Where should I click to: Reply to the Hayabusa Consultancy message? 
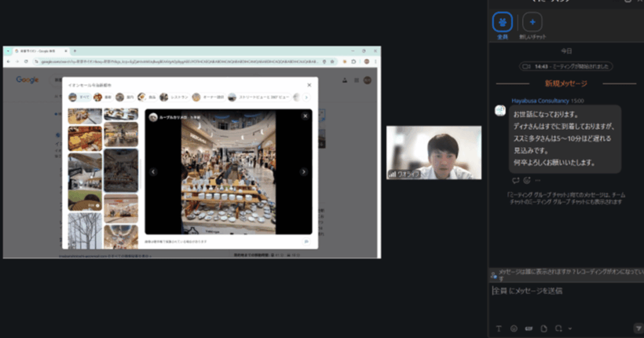click(x=515, y=180)
